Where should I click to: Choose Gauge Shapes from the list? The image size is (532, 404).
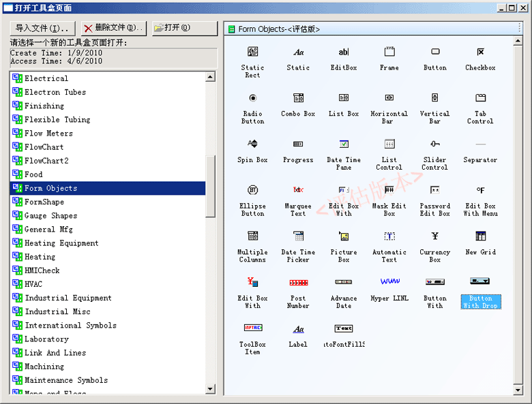[50, 216]
